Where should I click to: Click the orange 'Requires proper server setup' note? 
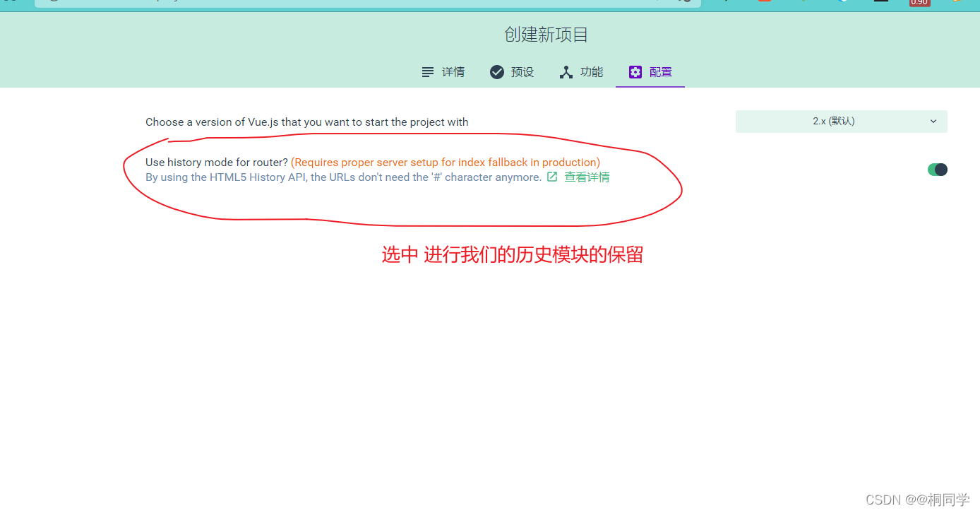(x=446, y=163)
